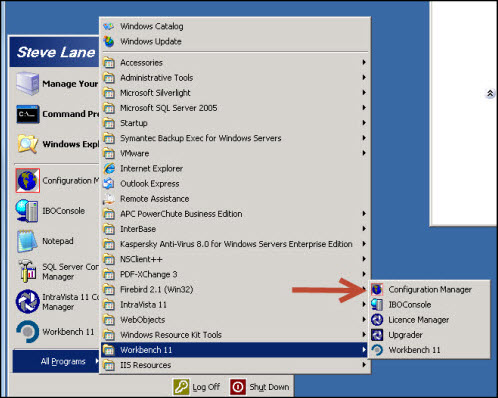Viewport: 498px width, 398px height.
Task: Click the Log Off key icon
Action: pyautogui.click(x=181, y=387)
